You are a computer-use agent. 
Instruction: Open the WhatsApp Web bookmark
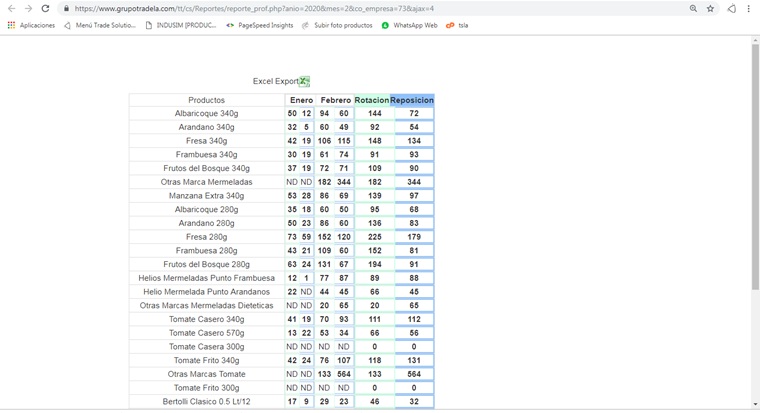[410, 25]
